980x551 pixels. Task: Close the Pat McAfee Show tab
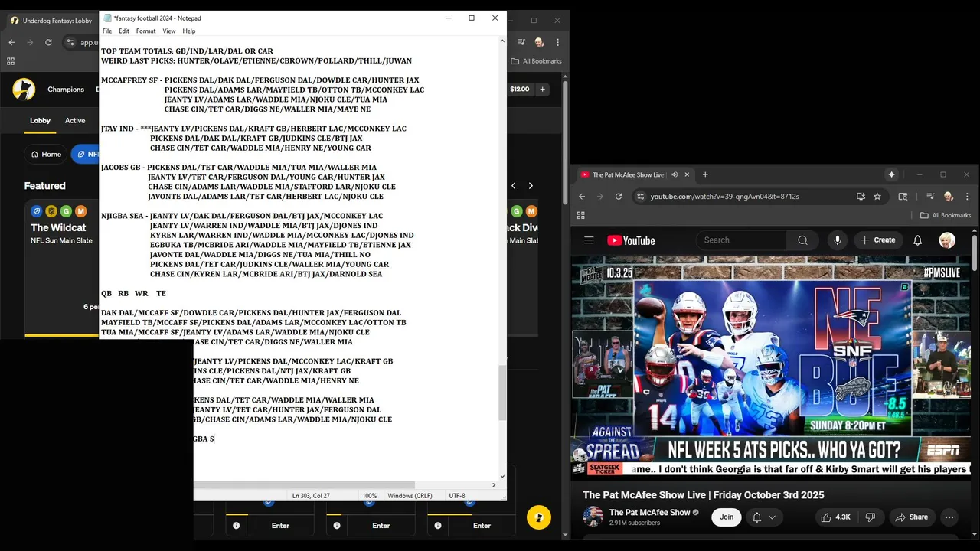[x=687, y=174]
